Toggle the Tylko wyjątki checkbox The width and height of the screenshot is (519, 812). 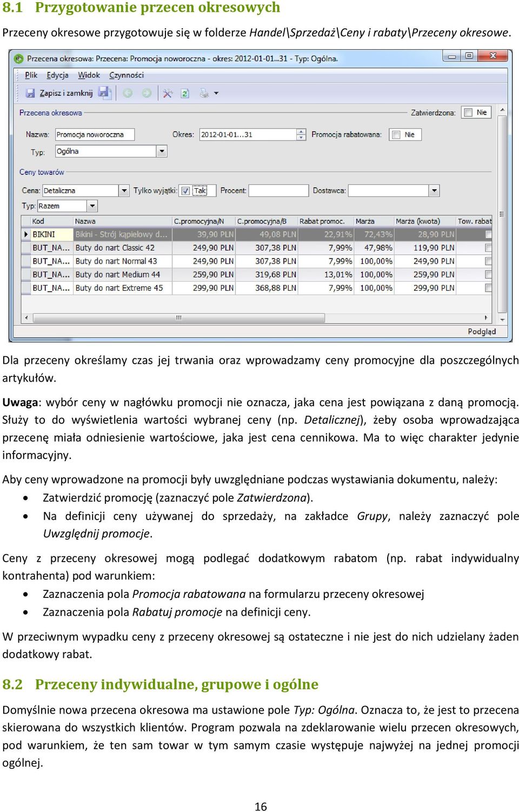coord(185,190)
